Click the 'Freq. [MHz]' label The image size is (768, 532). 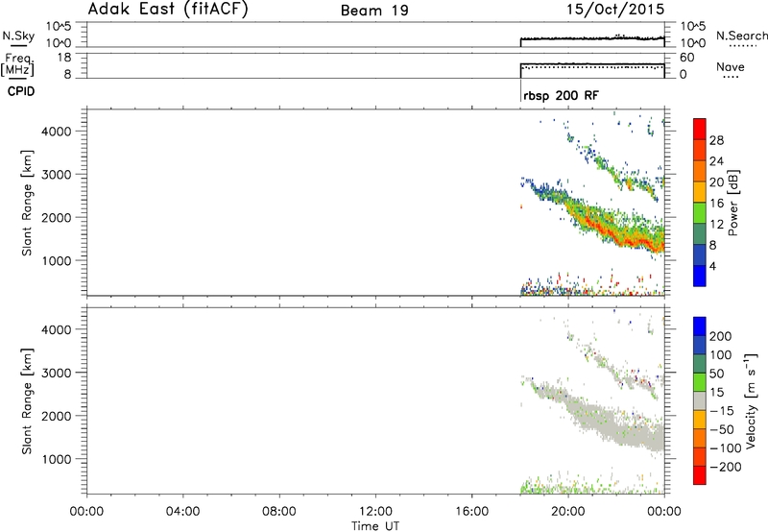17,65
